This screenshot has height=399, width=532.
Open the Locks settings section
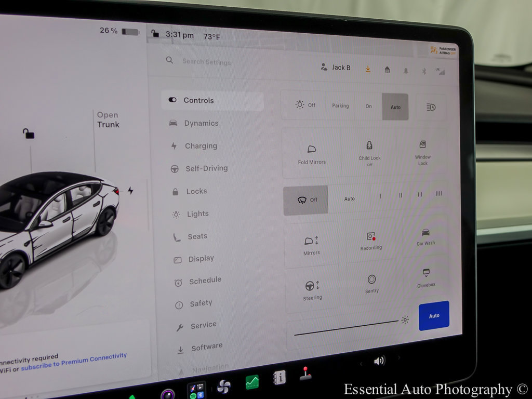189,191
